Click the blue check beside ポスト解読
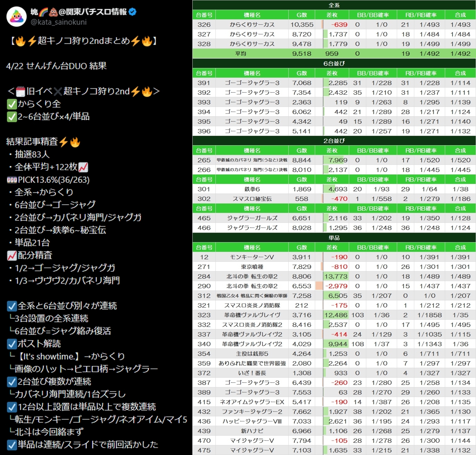 tap(12, 344)
